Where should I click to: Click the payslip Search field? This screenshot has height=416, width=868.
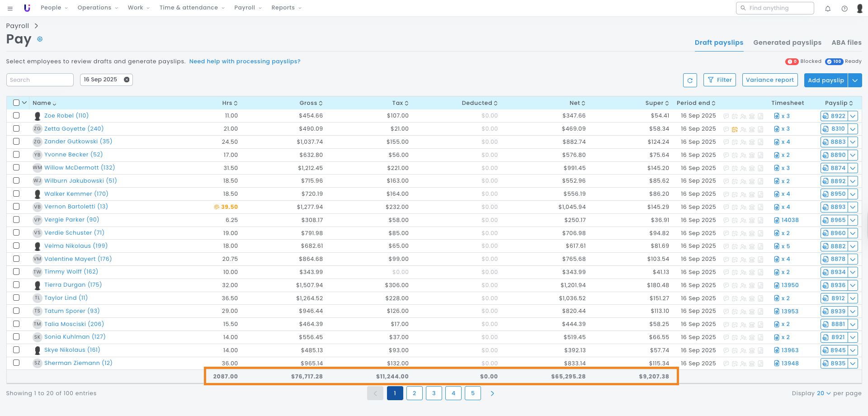pos(40,80)
